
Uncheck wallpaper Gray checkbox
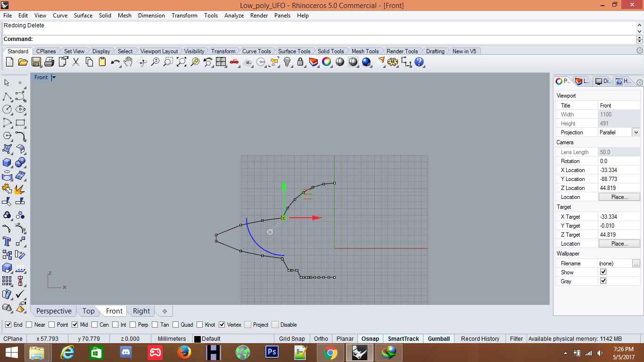click(x=603, y=281)
